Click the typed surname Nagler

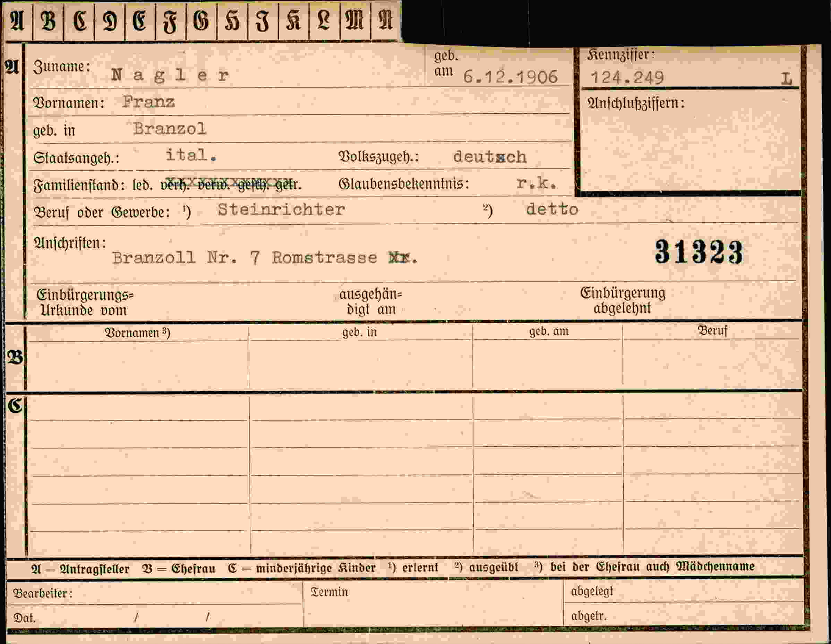click(x=170, y=75)
